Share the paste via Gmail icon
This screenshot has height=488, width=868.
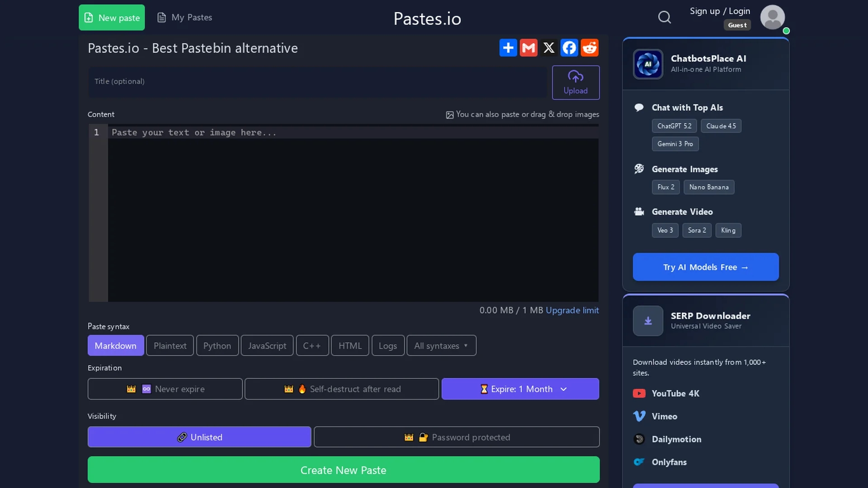coord(528,47)
